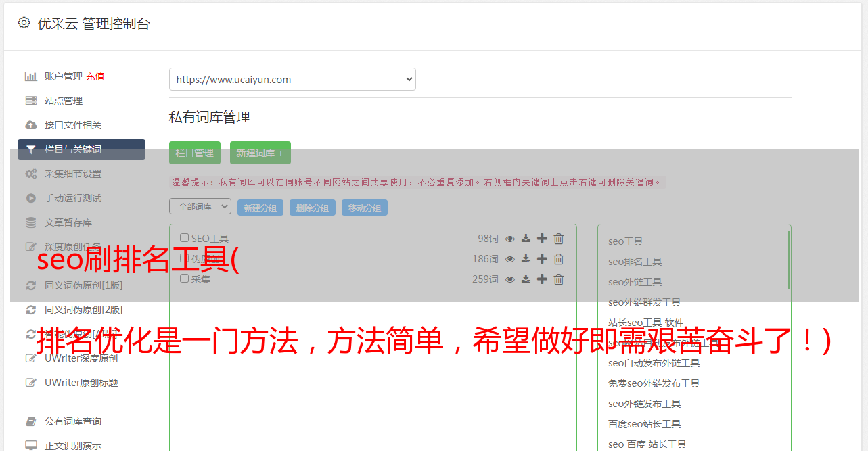Viewport: 868px width, 451px height.
Task: Click the cloud upload icon next to 接口文件相关
Action: pos(31,125)
